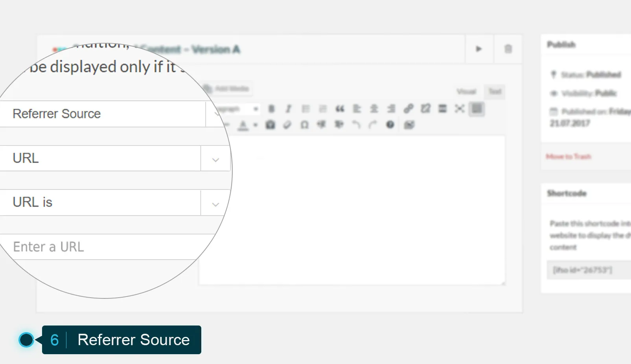
Task: Undo the last editor action
Action: pos(355,125)
